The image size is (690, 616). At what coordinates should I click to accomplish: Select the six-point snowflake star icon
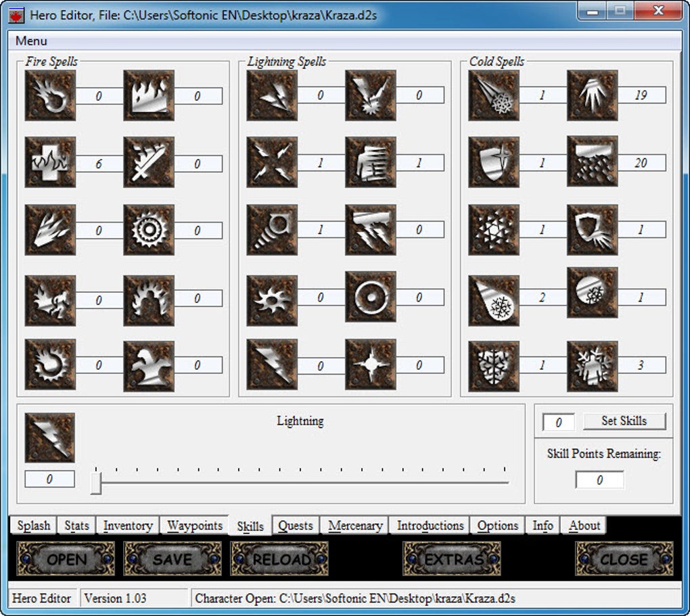[x=494, y=230]
